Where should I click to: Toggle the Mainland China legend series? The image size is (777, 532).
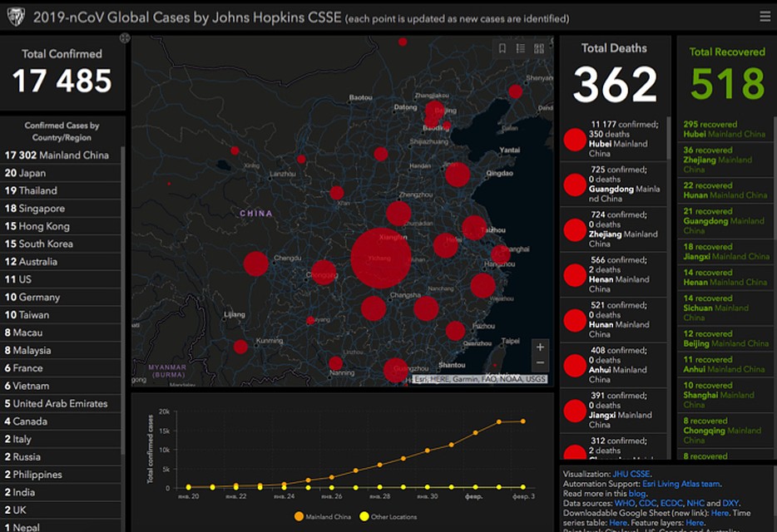tap(323, 517)
